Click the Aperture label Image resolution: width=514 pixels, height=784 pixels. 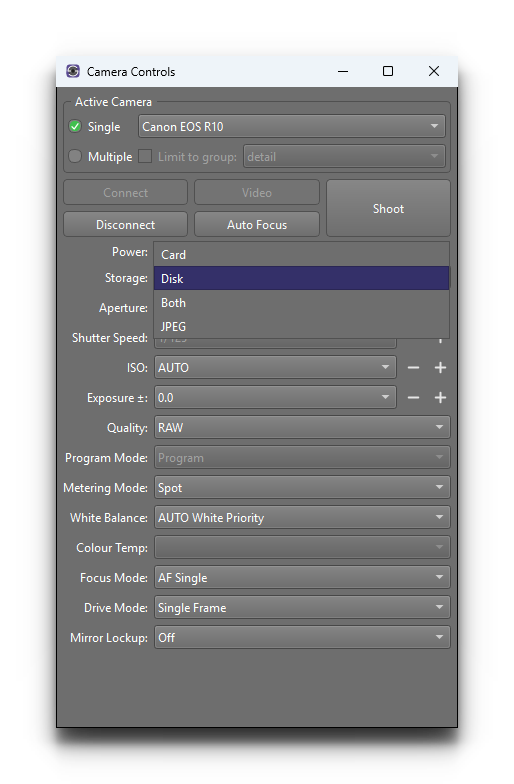click(123, 308)
